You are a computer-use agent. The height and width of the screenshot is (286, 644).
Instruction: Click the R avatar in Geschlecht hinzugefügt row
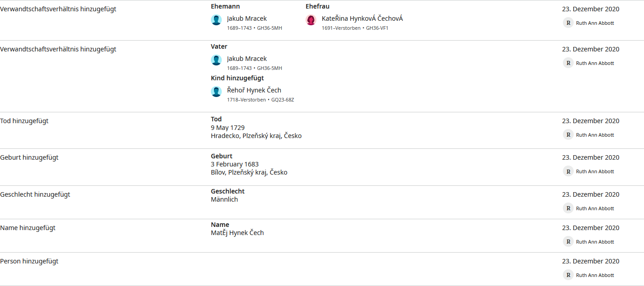pyautogui.click(x=568, y=208)
